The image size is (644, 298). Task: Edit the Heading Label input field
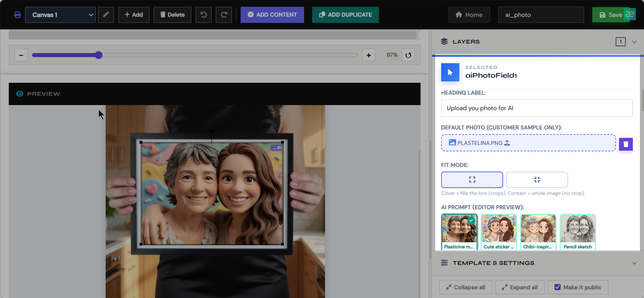pyautogui.click(x=537, y=108)
